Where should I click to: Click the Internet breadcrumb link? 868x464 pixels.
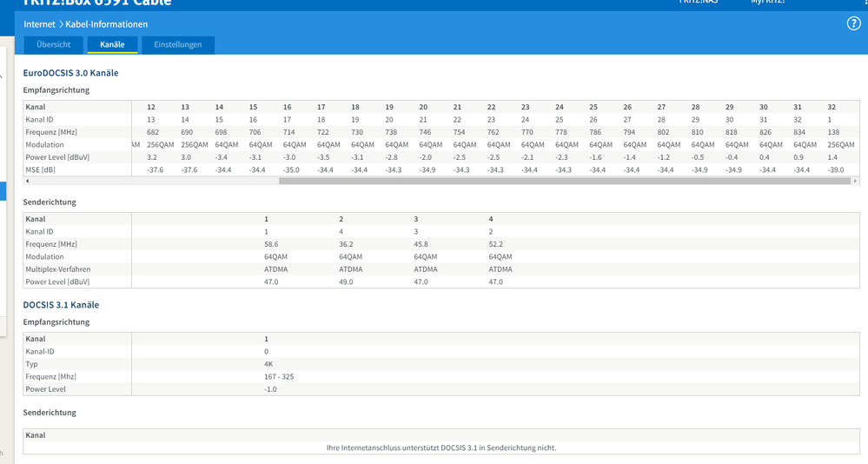(x=39, y=24)
